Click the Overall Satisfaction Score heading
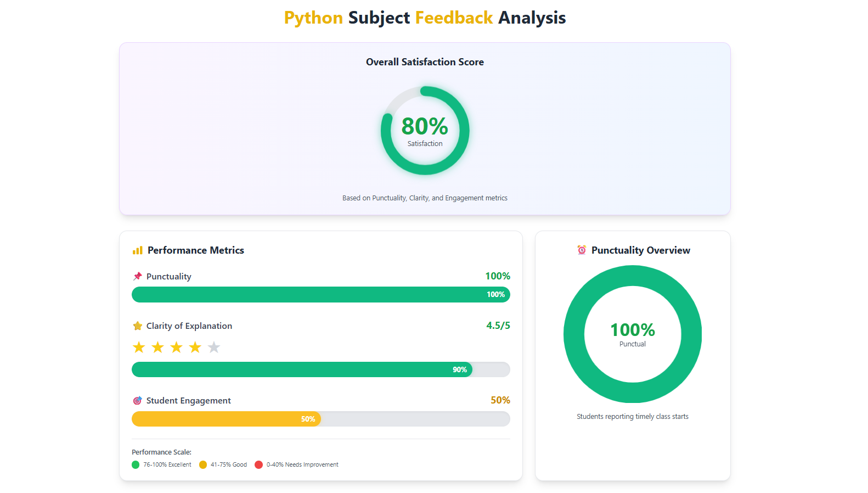The height and width of the screenshot is (493, 868). tap(425, 62)
